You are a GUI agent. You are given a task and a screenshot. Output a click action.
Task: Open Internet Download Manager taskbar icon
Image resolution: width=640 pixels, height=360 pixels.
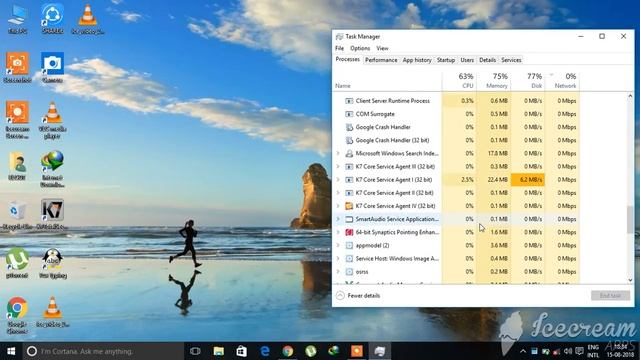pos(333,351)
